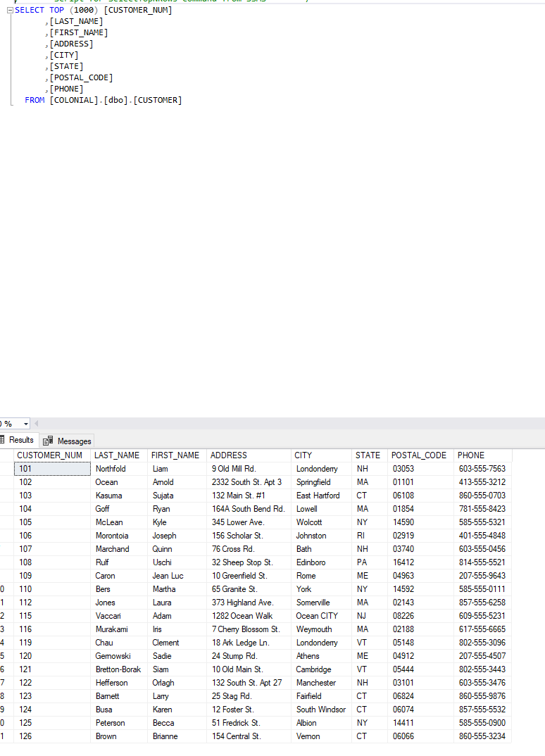Select the LAST_NAME column header
The image size is (545, 756).
(119, 455)
